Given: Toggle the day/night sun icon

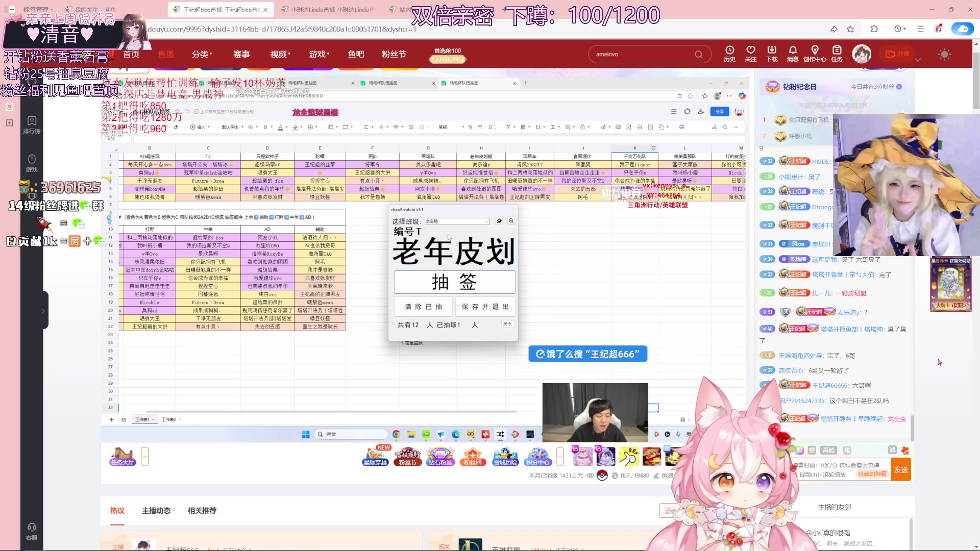Looking at the screenshot, I should coord(944,54).
